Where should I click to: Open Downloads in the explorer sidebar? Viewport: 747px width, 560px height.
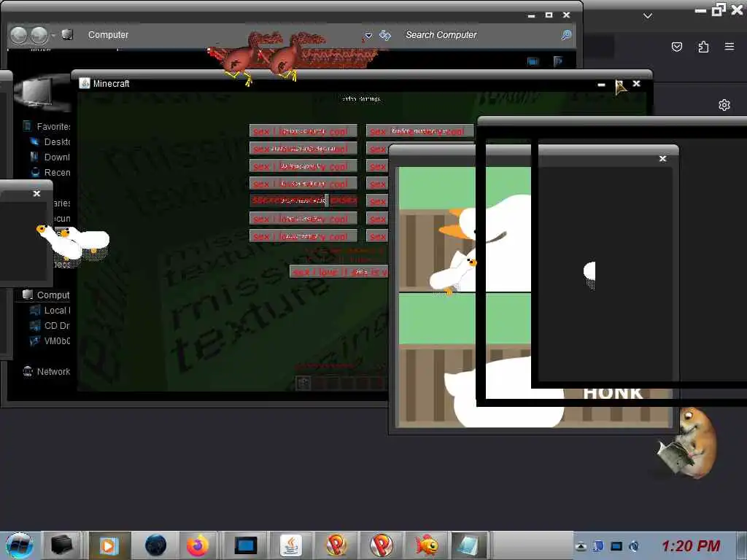tap(50, 157)
